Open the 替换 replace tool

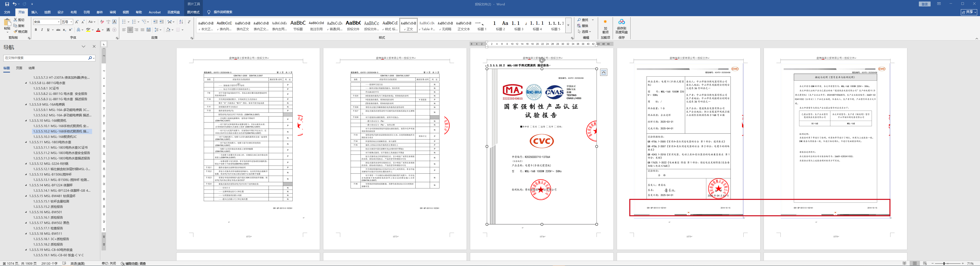(583, 26)
